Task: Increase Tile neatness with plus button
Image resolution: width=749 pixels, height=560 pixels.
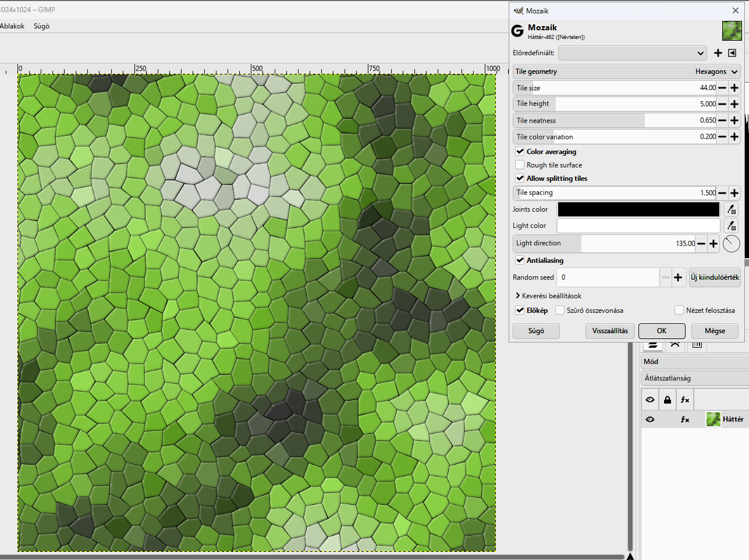Action: pyautogui.click(x=734, y=120)
